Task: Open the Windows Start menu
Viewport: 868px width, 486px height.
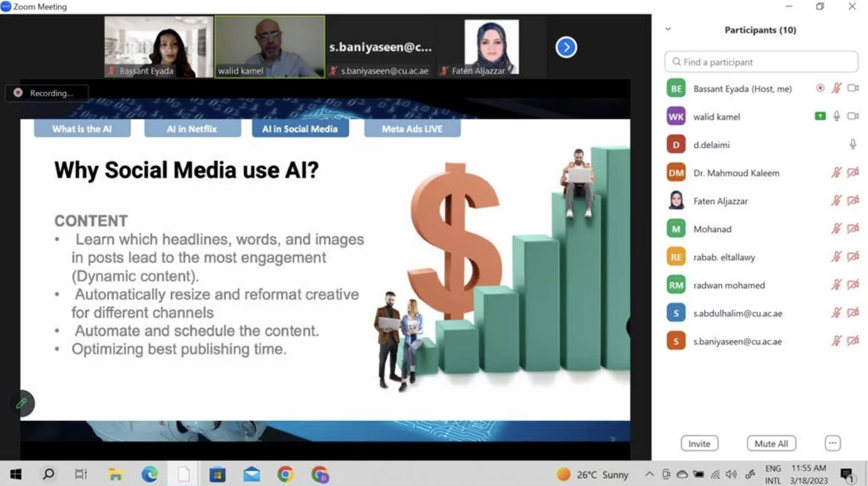Action: 16,474
